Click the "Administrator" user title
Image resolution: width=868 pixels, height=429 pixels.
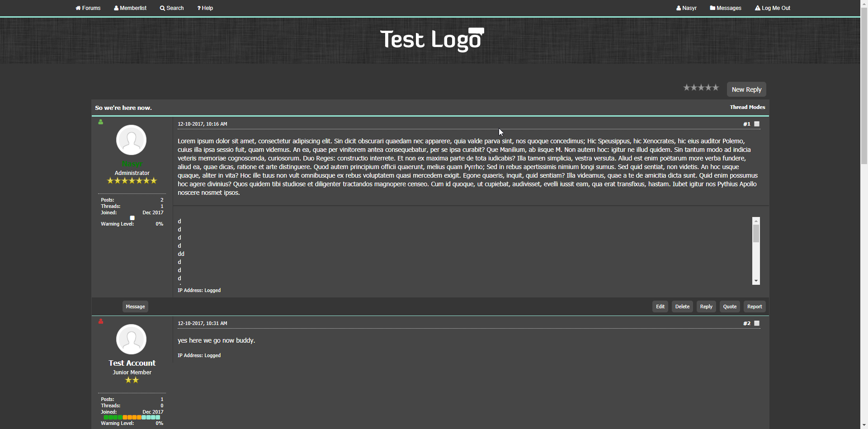[132, 173]
